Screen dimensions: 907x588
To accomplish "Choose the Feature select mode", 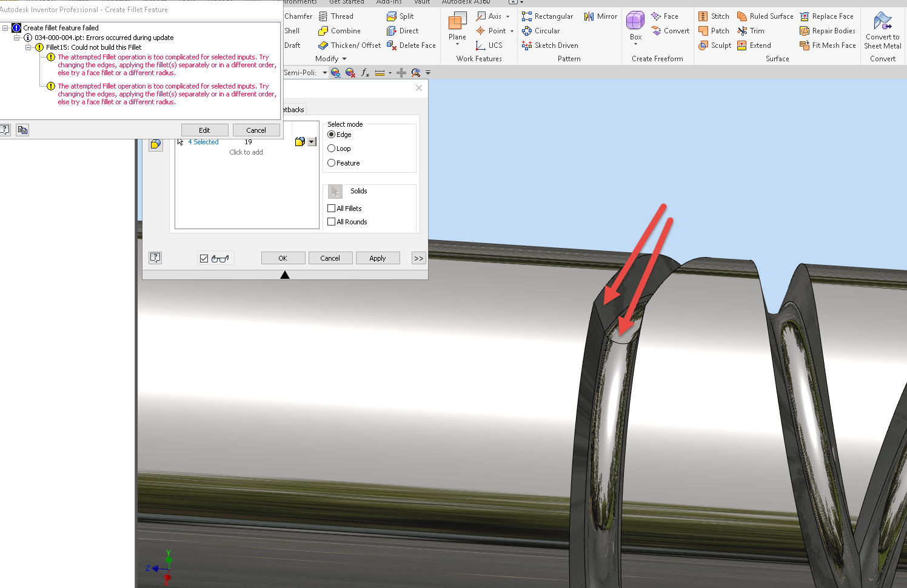I will [x=332, y=163].
